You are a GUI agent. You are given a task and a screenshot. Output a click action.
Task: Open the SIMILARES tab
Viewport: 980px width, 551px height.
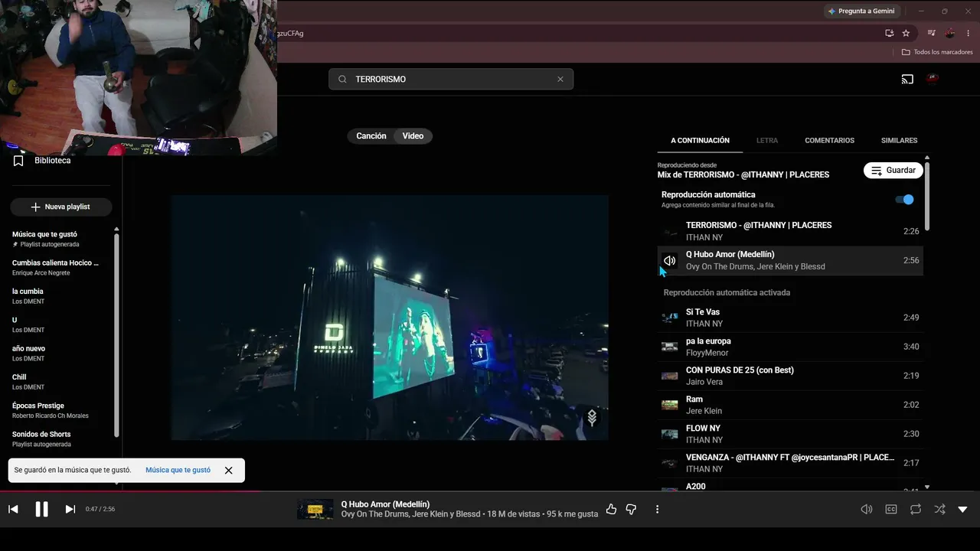coord(900,141)
